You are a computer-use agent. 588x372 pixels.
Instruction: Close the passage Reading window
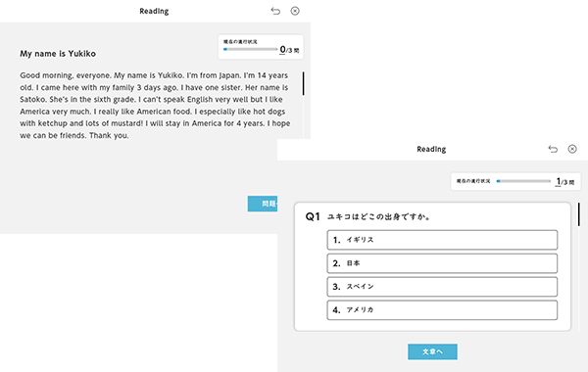click(295, 11)
